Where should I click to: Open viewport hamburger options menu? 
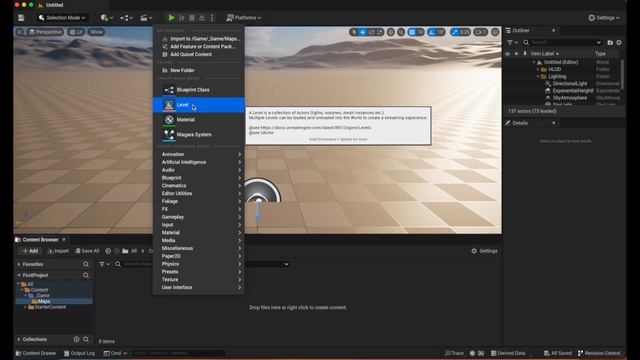point(19,32)
